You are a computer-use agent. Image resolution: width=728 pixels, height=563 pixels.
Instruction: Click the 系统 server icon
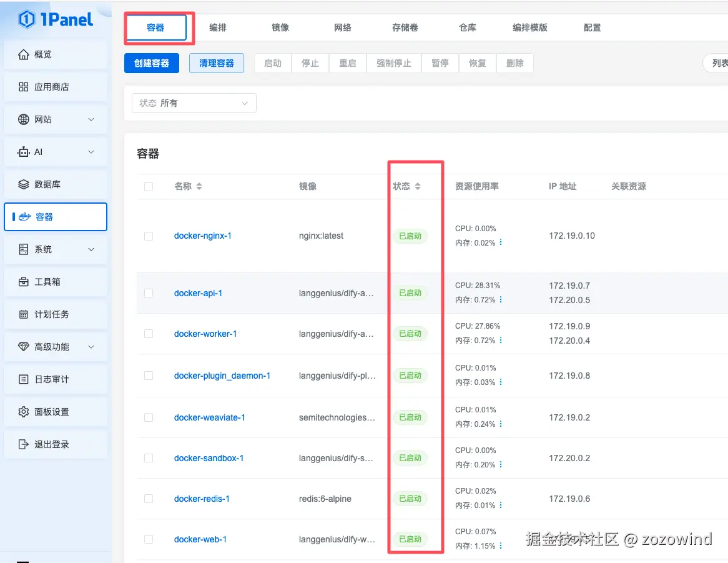23,249
